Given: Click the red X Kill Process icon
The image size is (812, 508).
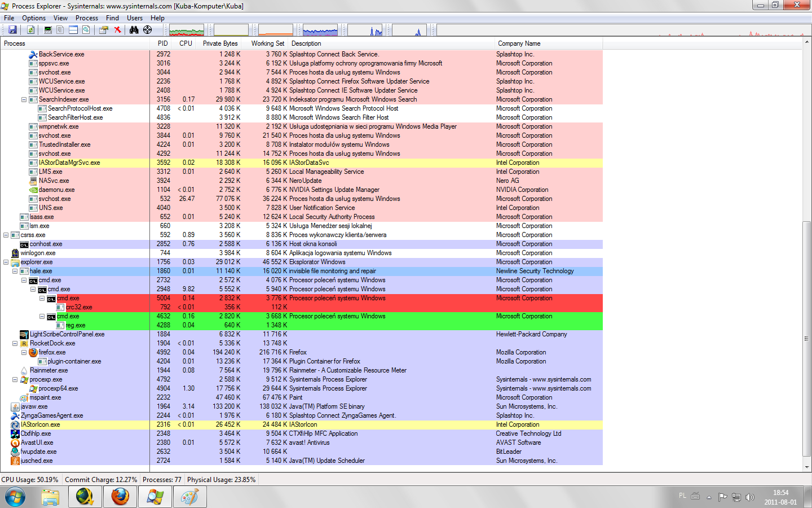Looking at the screenshot, I should [x=117, y=30].
